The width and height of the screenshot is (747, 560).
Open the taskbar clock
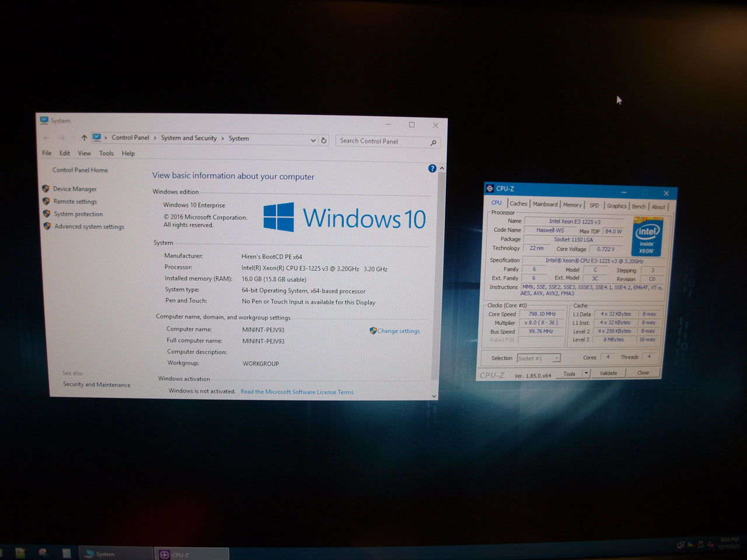click(x=729, y=543)
